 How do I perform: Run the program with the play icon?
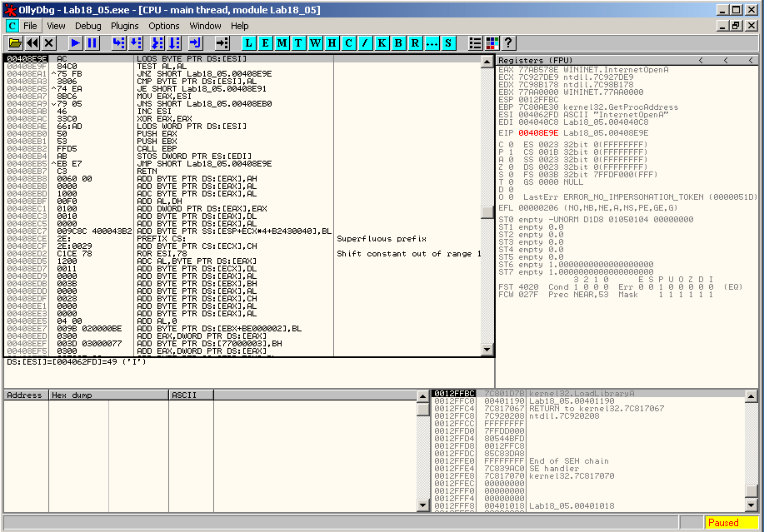(75, 42)
